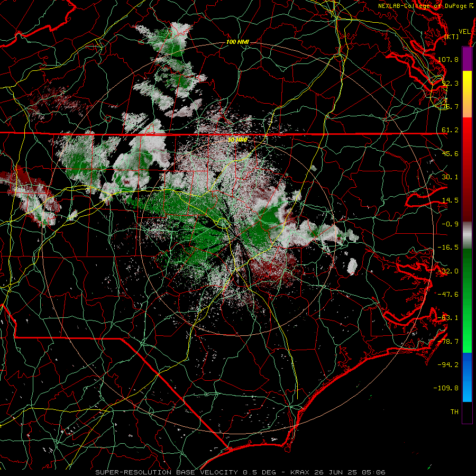The height and width of the screenshot is (476, 476).
Task: Click the -16.5 legend value
Action: pyautogui.click(x=448, y=248)
